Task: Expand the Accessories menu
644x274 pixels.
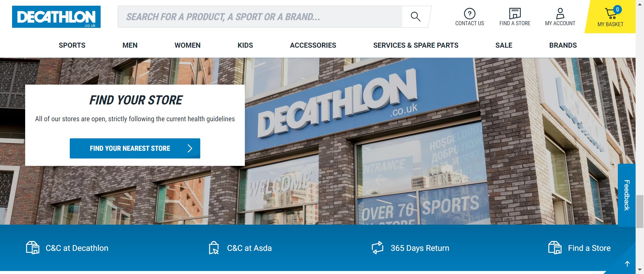Action: [x=313, y=45]
